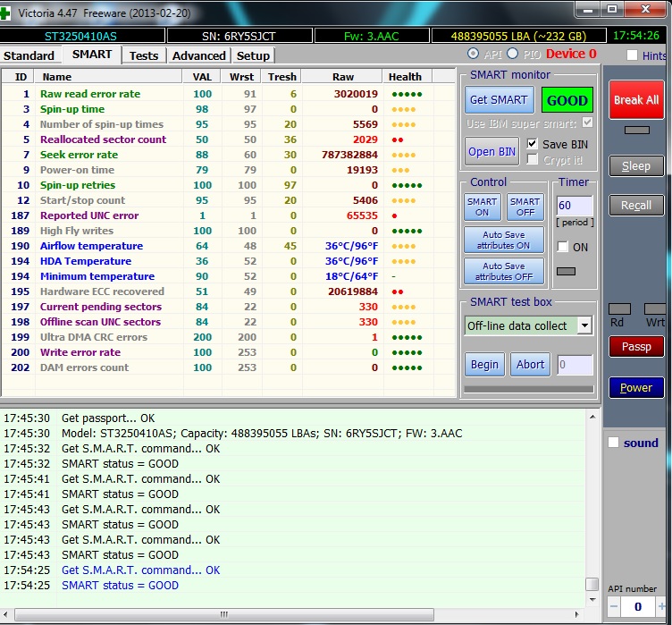Select the Raw read error rate row
Screen dimensions: 672x625
[x=228, y=94]
